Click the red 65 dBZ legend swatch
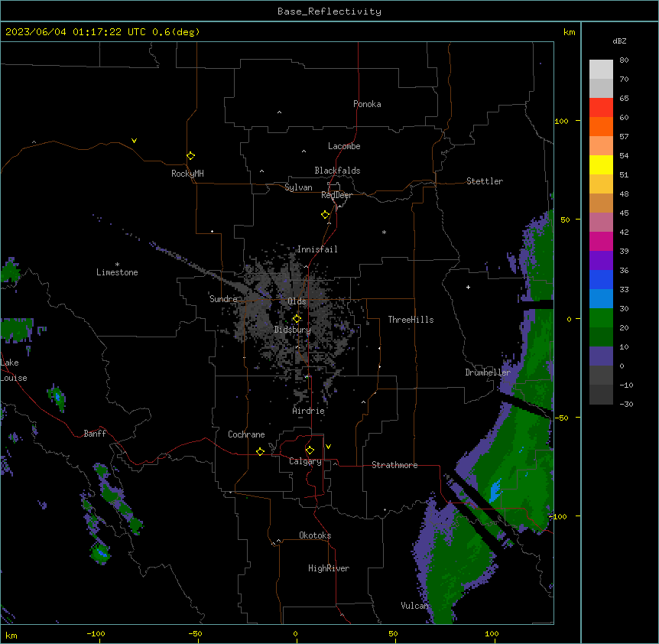The width and height of the screenshot is (659, 644). (x=601, y=107)
